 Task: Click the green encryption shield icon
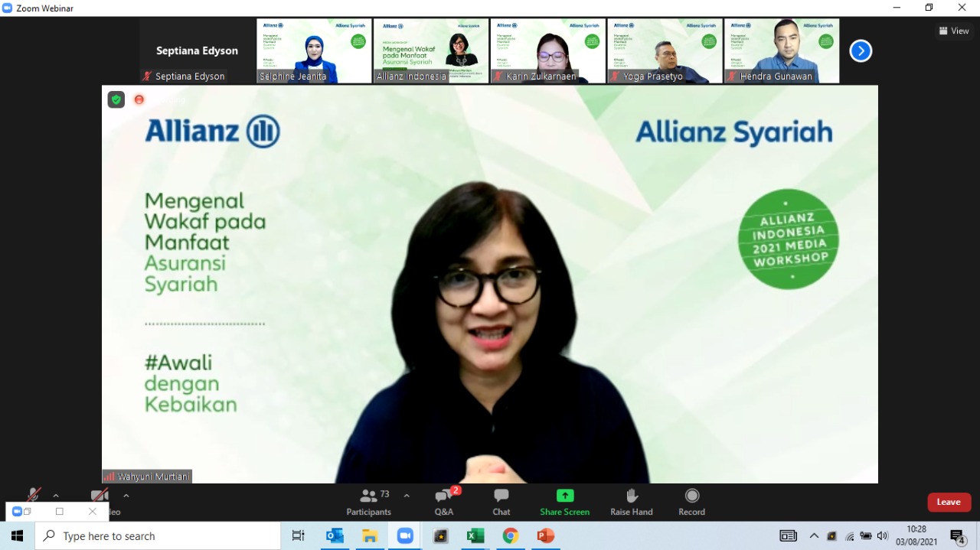point(116,99)
